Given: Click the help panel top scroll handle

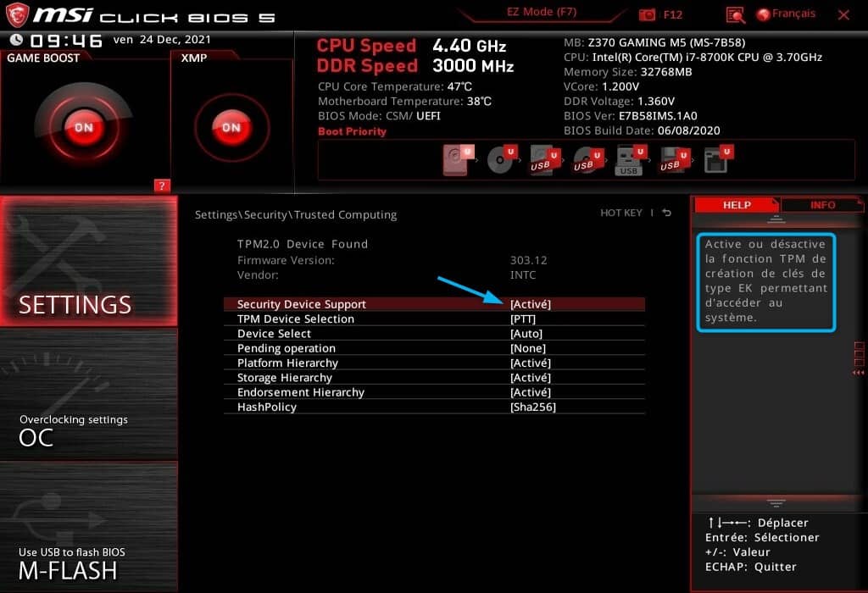Looking at the screenshot, I should point(776,219).
